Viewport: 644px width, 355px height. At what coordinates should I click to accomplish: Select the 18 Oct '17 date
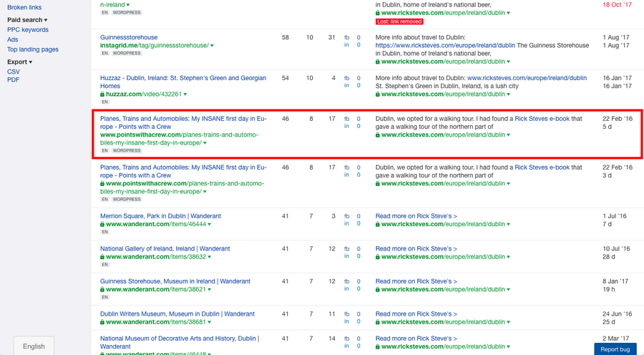point(617,4)
